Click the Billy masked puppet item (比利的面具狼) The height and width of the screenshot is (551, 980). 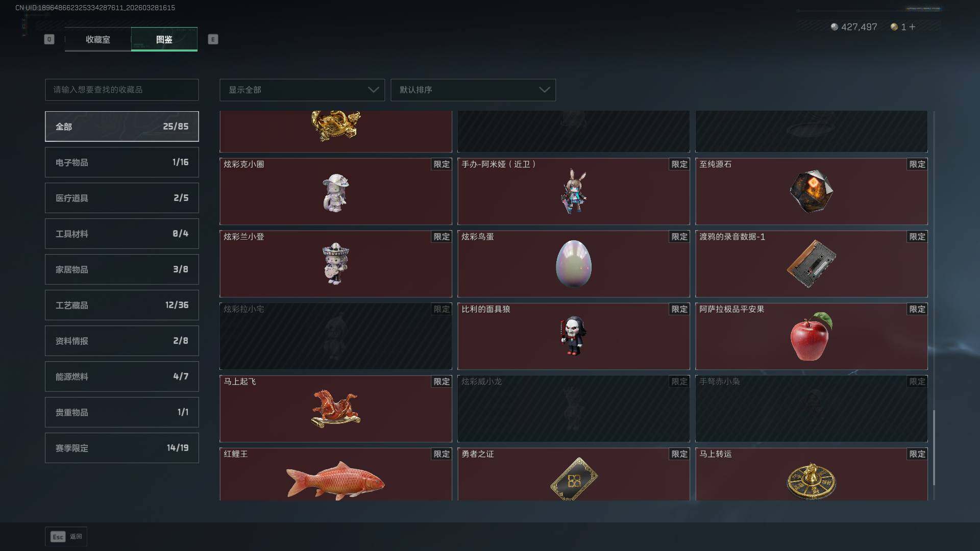tap(573, 336)
